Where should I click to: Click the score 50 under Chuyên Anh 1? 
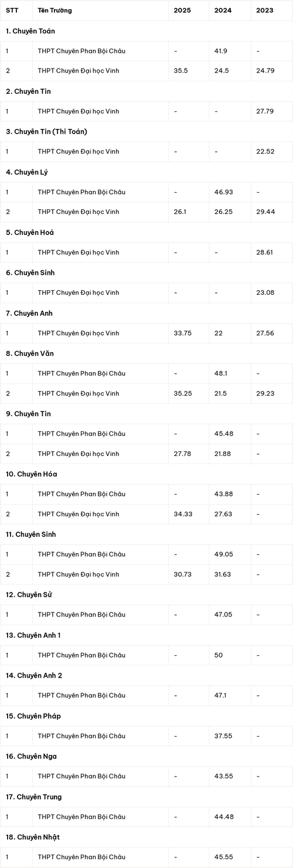[219, 655]
